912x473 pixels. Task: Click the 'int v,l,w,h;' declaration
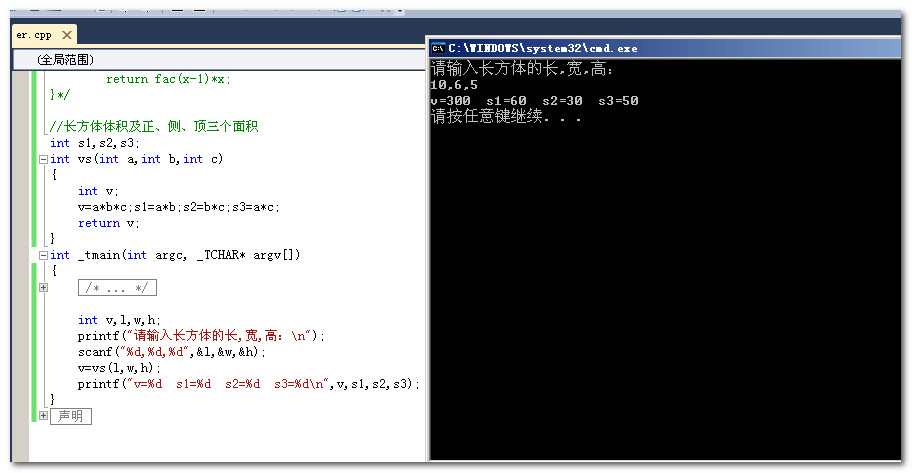[x=119, y=320]
